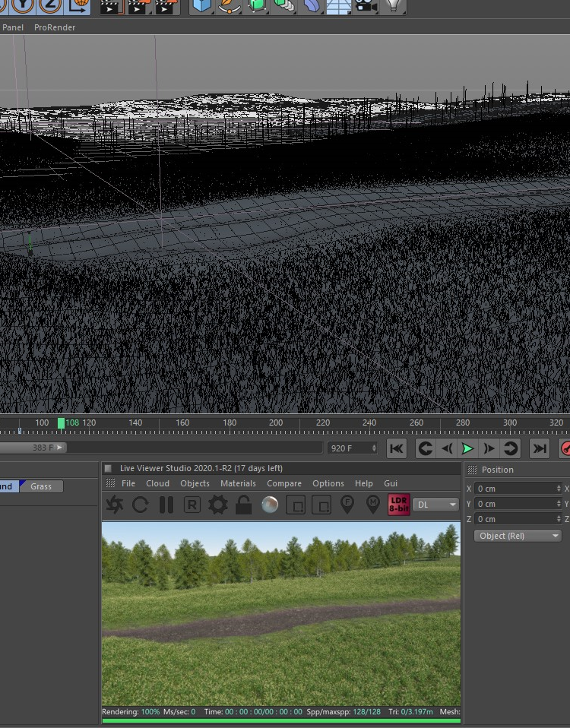
Task: Open Live Viewer Cloud menu
Action: tap(157, 483)
